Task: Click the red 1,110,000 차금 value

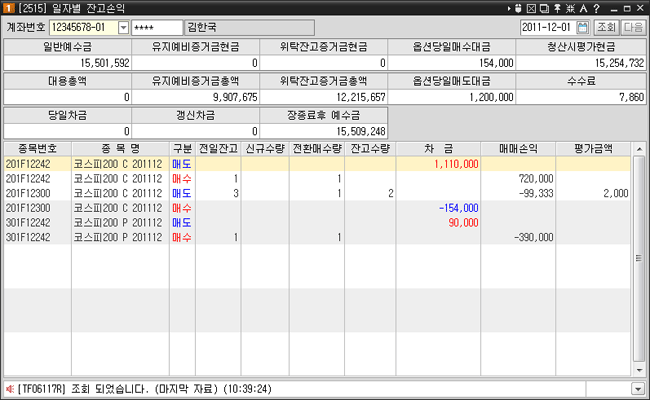Action: point(456,164)
